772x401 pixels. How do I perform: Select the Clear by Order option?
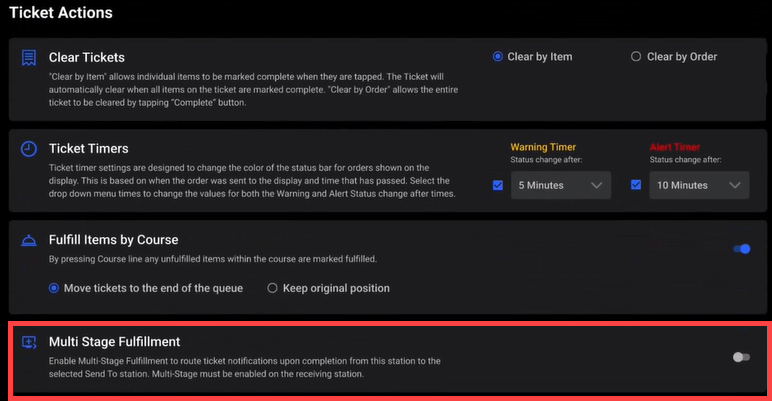[x=636, y=57]
